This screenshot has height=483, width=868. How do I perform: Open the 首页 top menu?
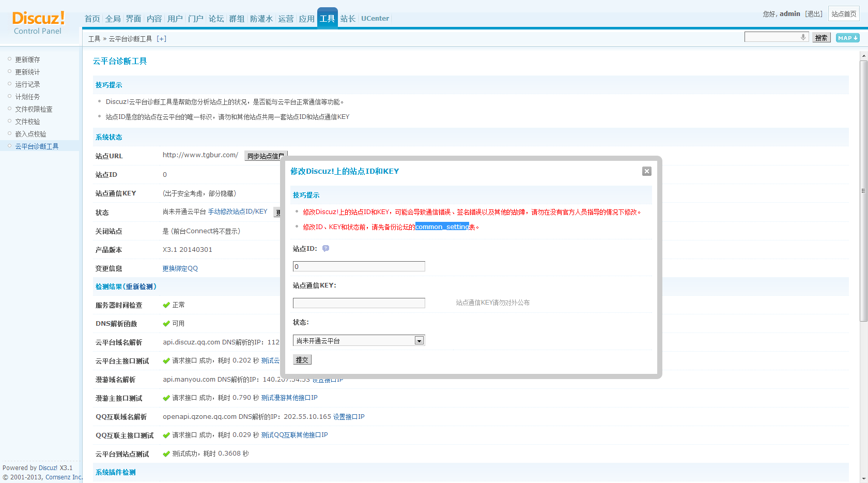[x=92, y=19]
